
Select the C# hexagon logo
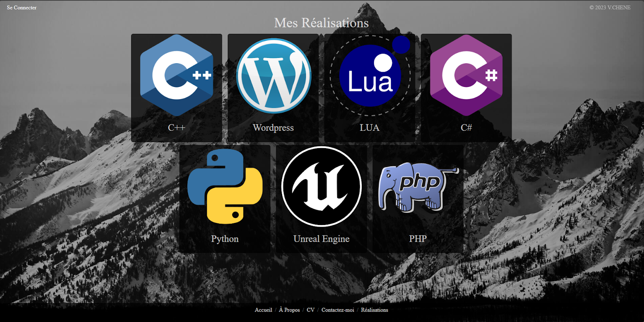[466, 75]
